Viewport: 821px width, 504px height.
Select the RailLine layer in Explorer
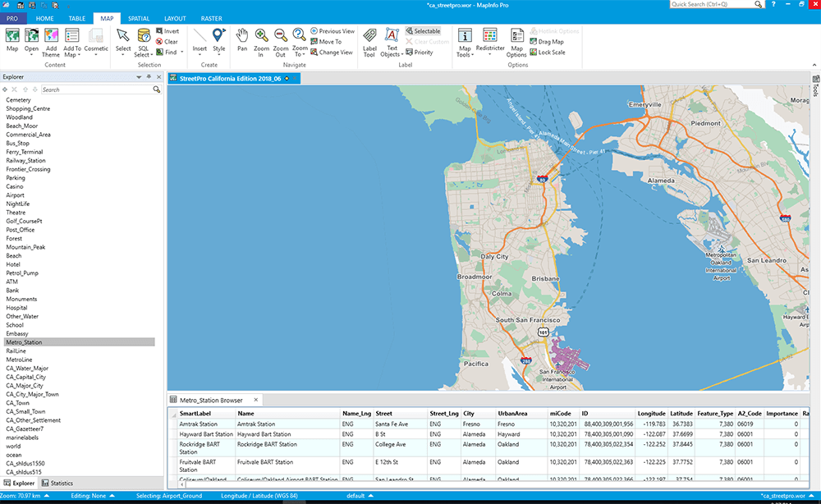click(18, 351)
